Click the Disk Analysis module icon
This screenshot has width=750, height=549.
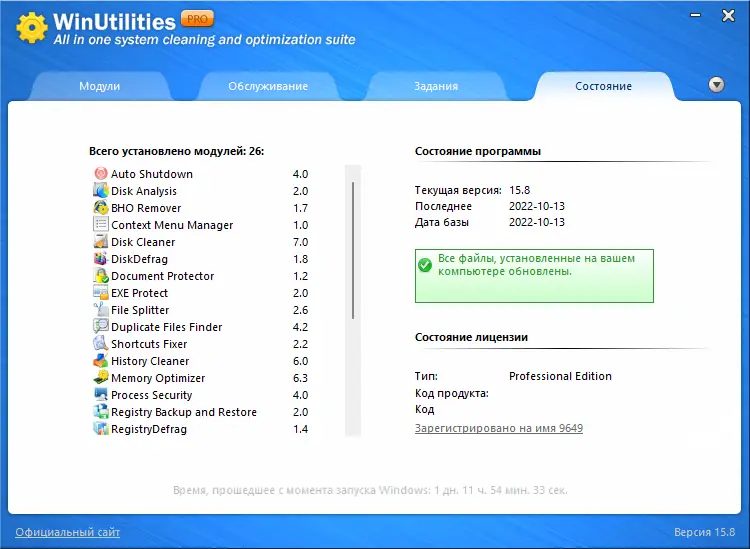click(x=100, y=190)
